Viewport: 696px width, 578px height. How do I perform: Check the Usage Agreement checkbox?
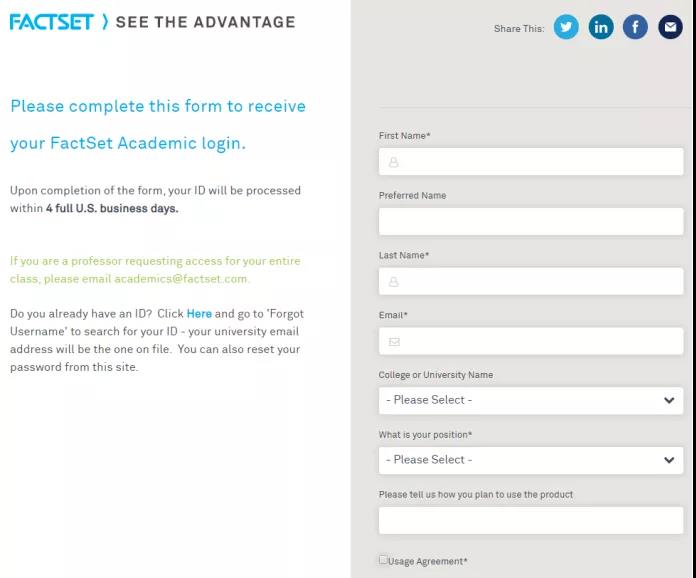tap(383, 559)
